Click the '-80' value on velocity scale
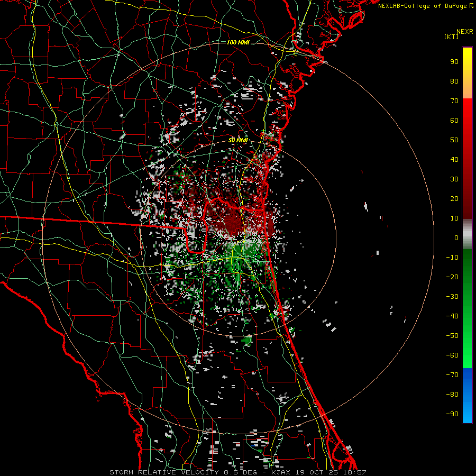Image resolution: width=476 pixels, height=476 pixels. [452, 395]
